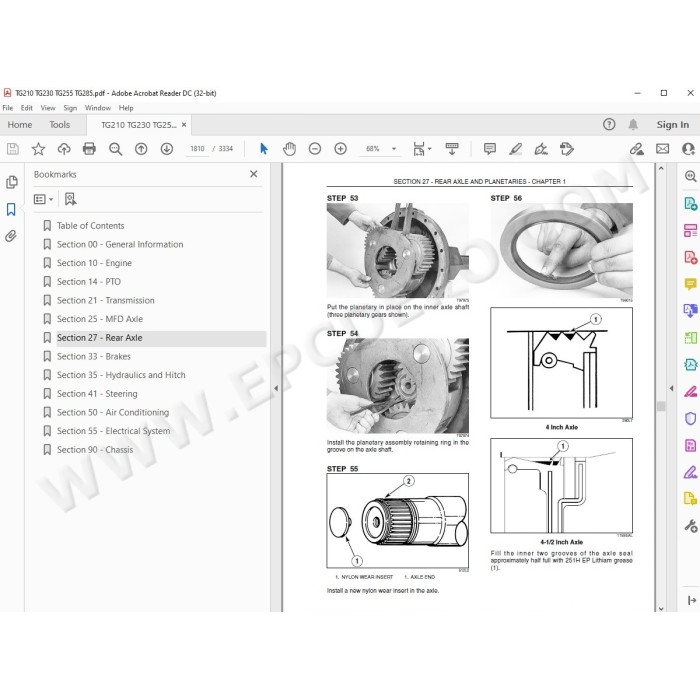Open the Edit menu
This screenshot has width=700, height=700.
pyautogui.click(x=26, y=108)
